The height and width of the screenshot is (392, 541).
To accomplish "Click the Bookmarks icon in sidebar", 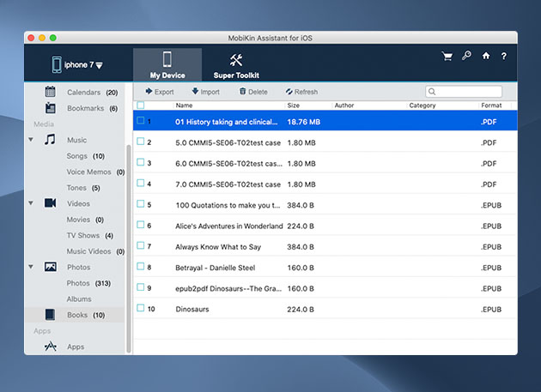I will tap(51, 108).
